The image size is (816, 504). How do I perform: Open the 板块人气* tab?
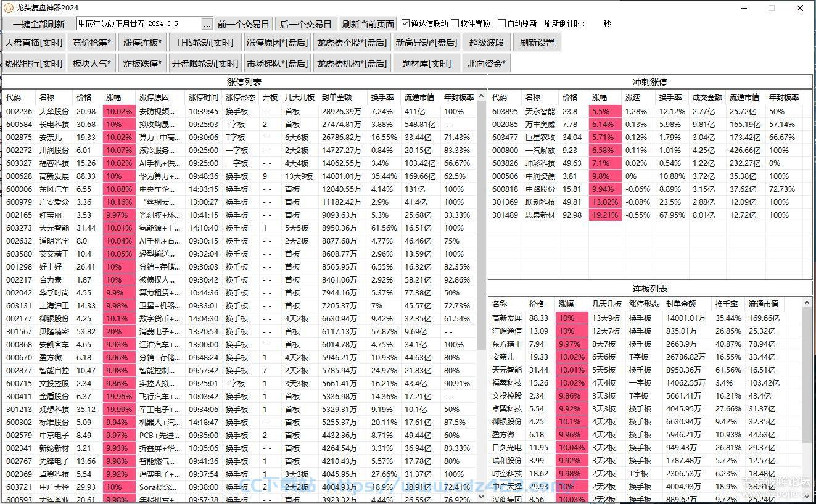[91, 63]
